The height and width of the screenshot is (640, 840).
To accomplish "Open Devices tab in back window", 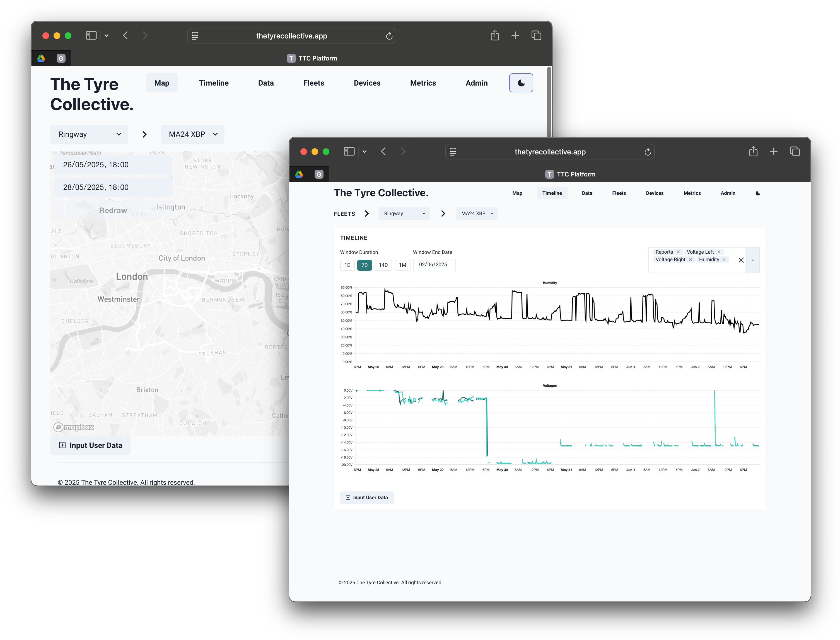I will click(x=367, y=83).
